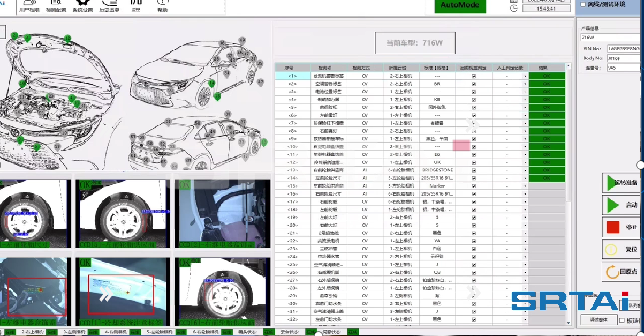
Task: Open 用户权限 (user permissions) toolbar icon
Action: 29,5
